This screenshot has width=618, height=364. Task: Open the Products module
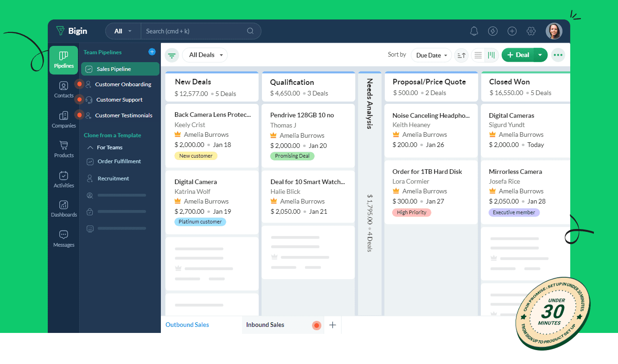pos(64,149)
